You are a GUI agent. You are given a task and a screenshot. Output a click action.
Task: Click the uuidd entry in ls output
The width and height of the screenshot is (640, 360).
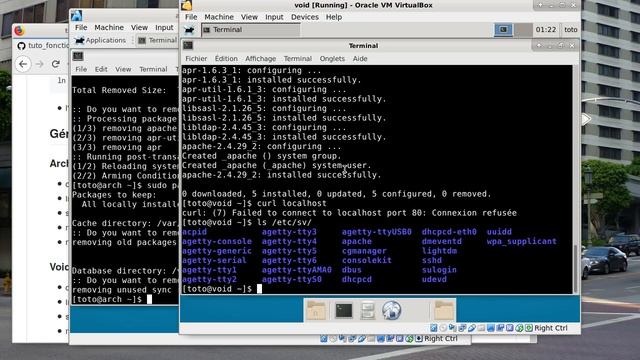[x=499, y=232]
